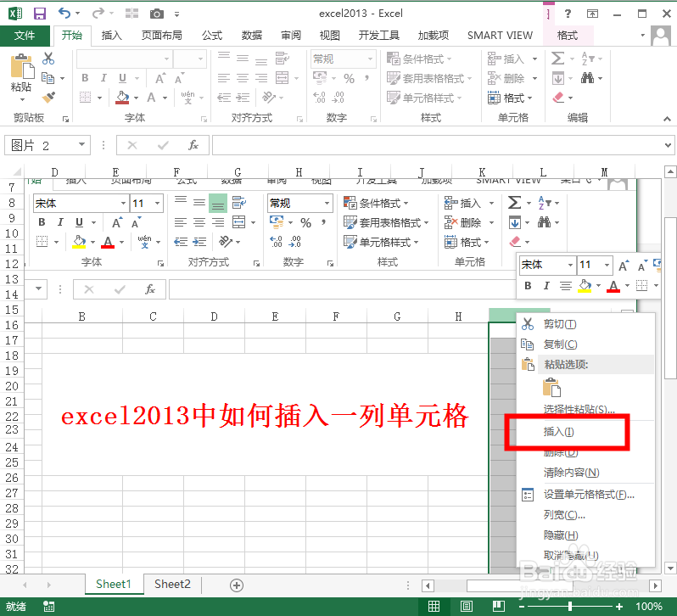Open the Customize Quick Access Toolbar dropdown
The height and width of the screenshot is (616, 677).
[x=176, y=14]
